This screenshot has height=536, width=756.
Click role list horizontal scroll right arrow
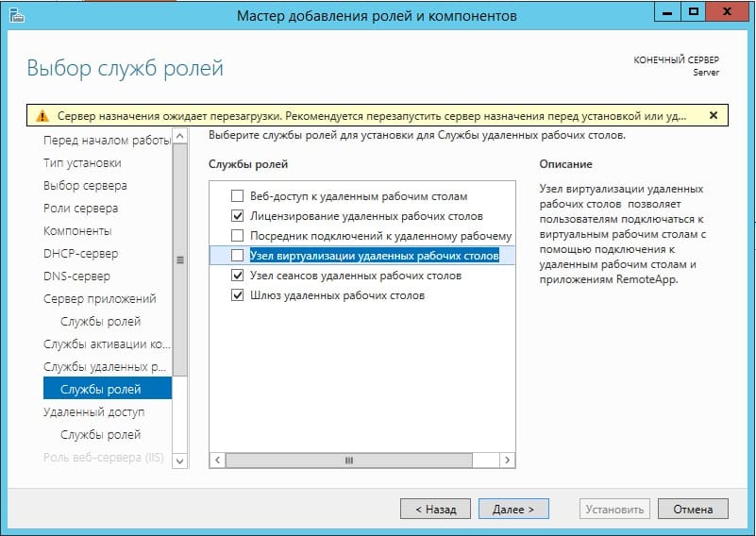pyautogui.click(x=507, y=460)
